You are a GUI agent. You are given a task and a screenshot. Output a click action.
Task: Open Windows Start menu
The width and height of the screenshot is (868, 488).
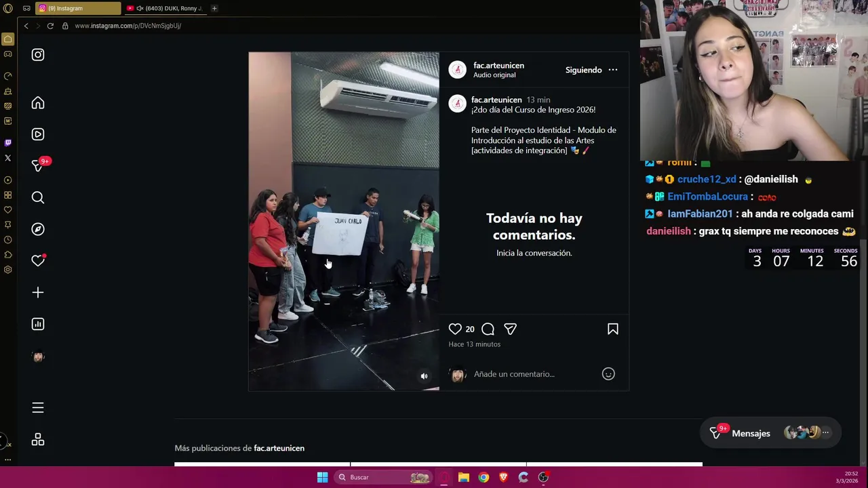coord(323,477)
